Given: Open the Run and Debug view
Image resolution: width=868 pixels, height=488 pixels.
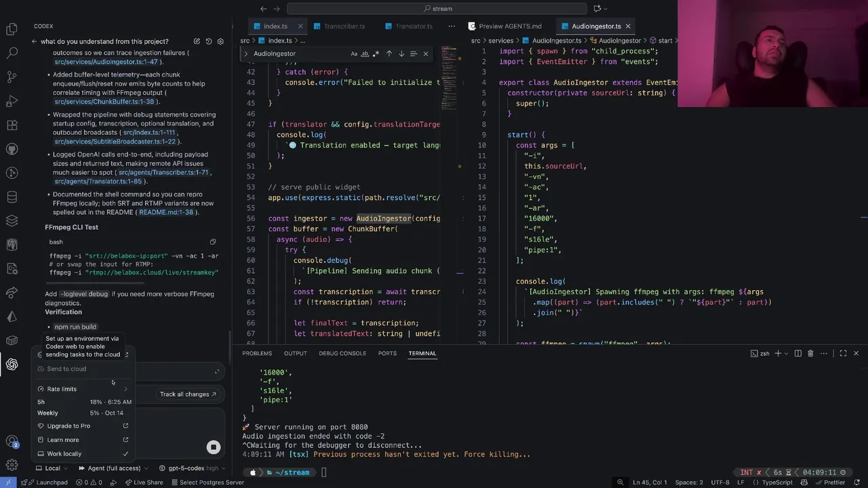Looking at the screenshot, I should pos(12,101).
